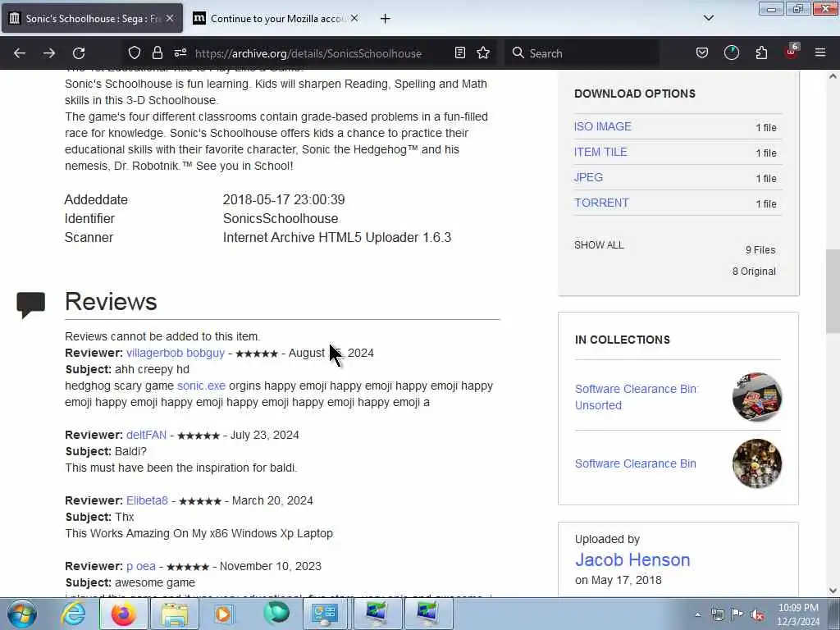Open Software Clearance Bin collection link
This screenshot has height=630, width=840.
click(636, 463)
